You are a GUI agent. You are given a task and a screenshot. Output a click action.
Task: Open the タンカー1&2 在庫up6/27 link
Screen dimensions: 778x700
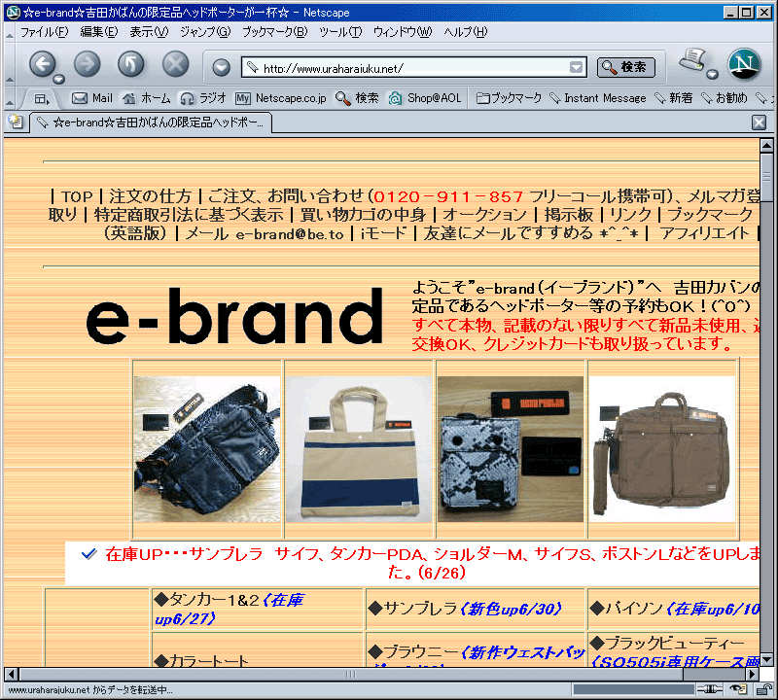(x=230, y=610)
